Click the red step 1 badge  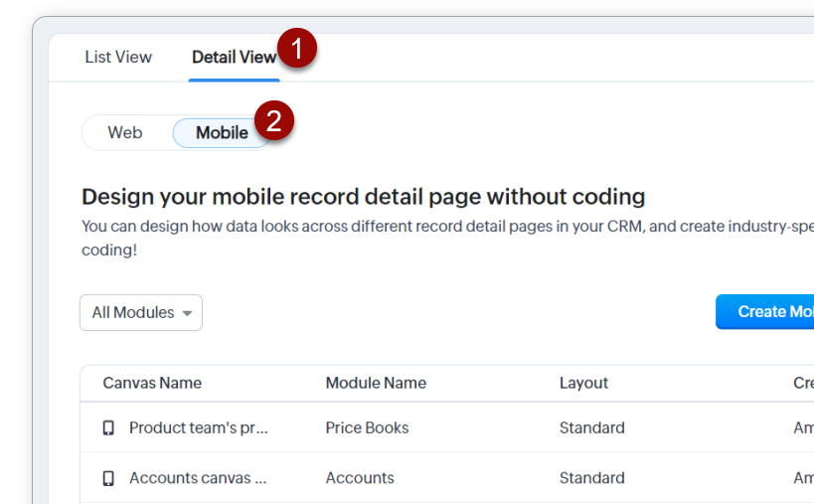tap(297, 49)
